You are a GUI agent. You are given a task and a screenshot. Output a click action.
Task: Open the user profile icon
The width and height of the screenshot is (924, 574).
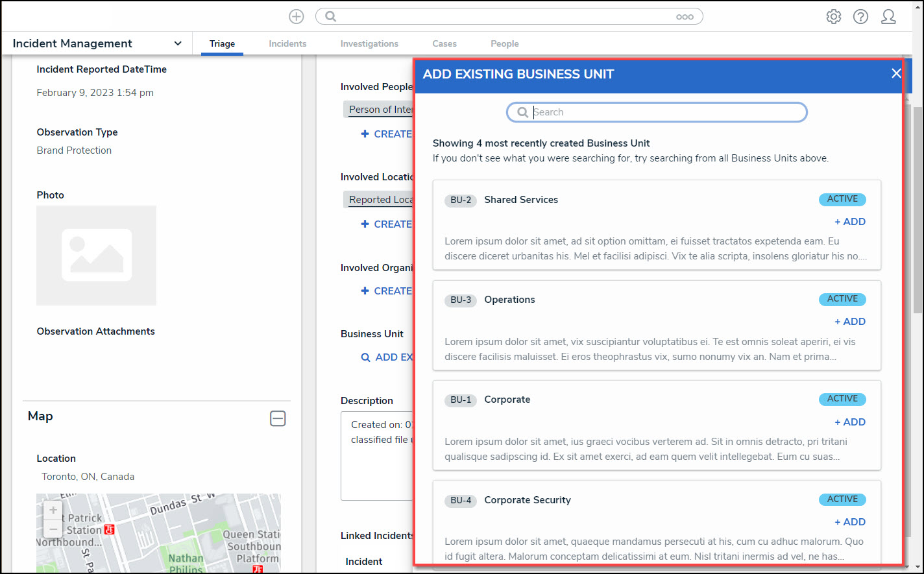pyautogui.click(x=888, y=17)
